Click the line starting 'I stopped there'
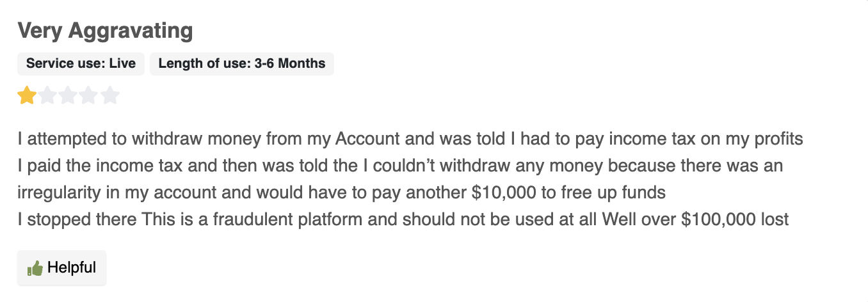This screenshot has height=302, width=868. pos(403,219)
